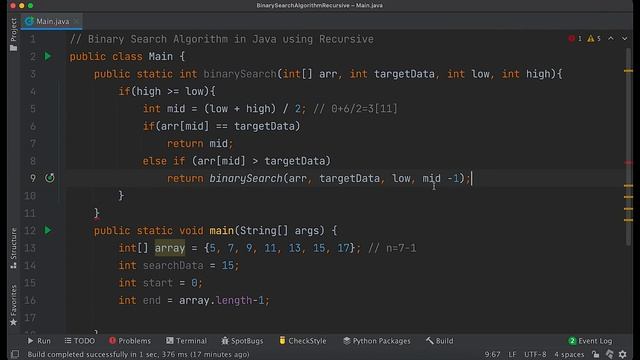This screenshot has height=360, width=640.
Task: Click cursor position 9:67 to go to line
Action: click(492, 354)
